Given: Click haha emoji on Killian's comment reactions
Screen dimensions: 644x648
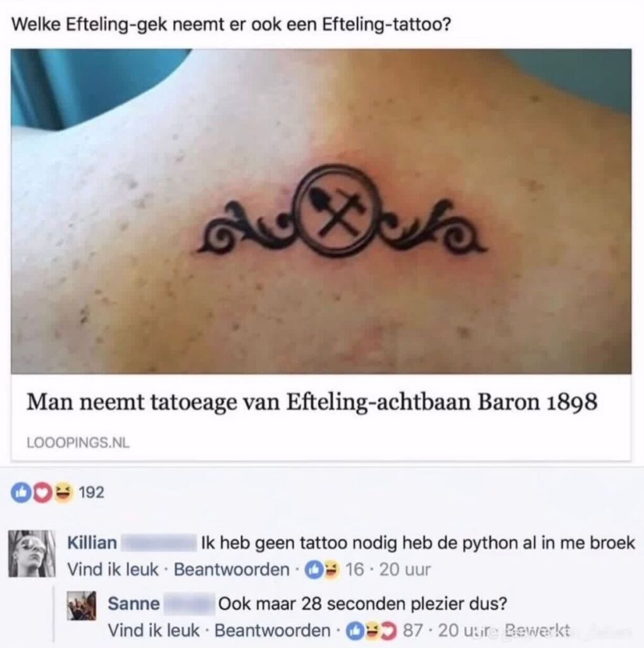Looking at the screenshot, I should tap(330, 570).
